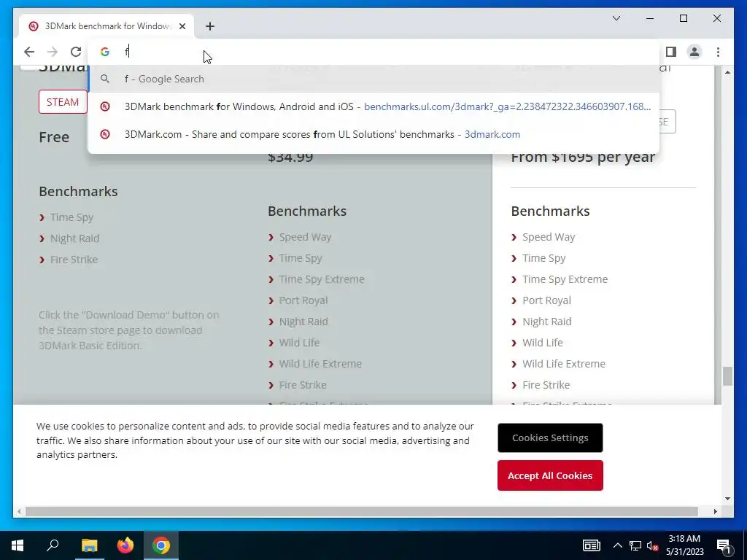747x560 pixels.
Task: Open the Chrome side panel icon
Action: pyautogui.click(x=671, y=52)
